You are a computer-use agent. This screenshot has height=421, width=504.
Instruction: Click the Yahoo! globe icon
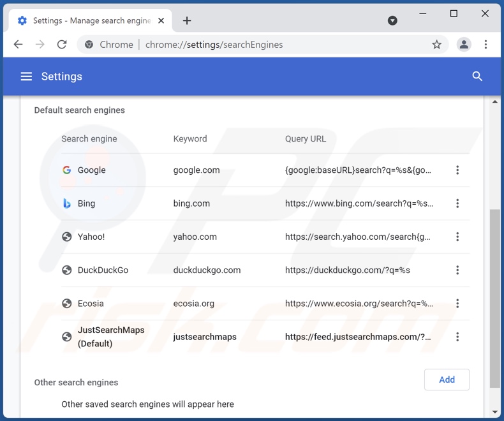(x=66, y=237)
